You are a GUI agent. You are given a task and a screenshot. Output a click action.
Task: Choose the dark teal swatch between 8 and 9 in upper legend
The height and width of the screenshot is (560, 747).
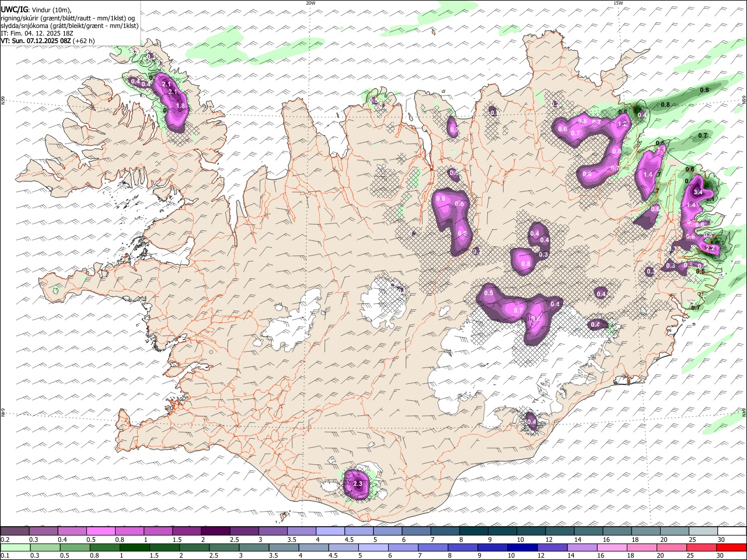click(x=473, y=531)
